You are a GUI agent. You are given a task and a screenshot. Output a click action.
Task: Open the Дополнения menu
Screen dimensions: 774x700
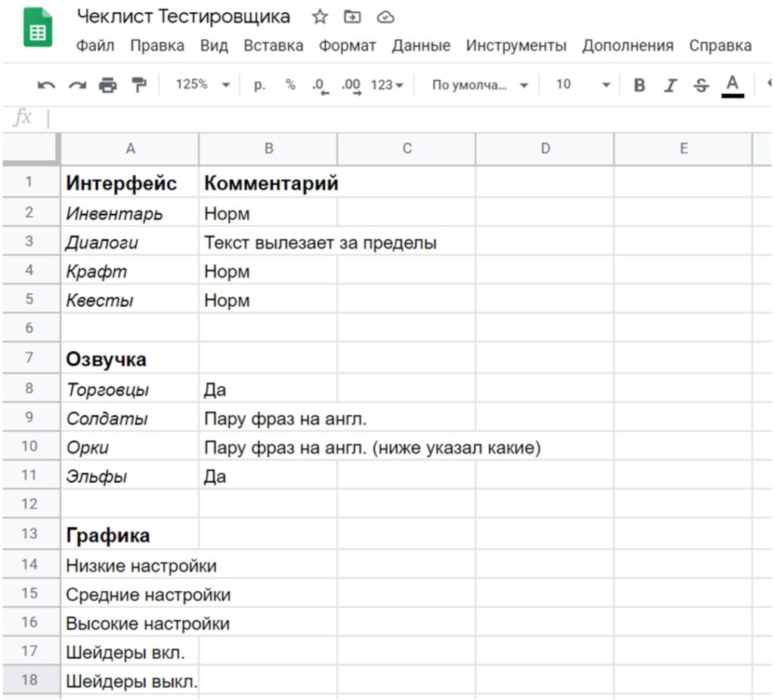[627, 45]
